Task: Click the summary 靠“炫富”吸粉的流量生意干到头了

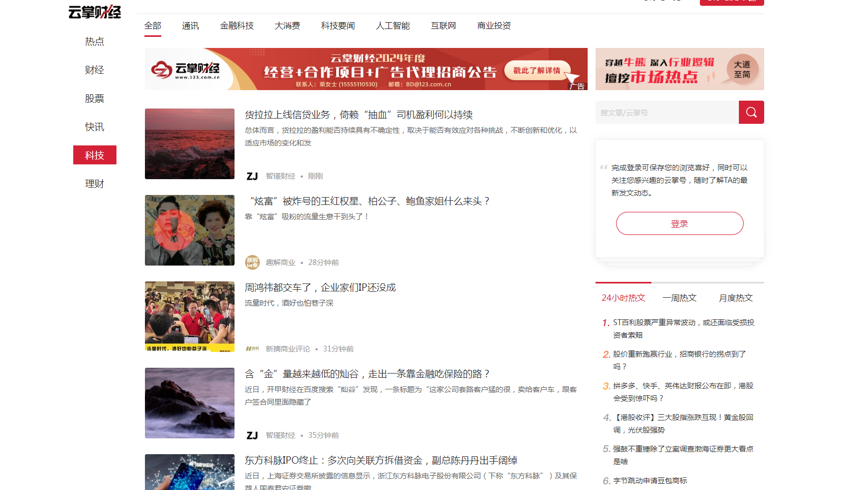Action: click(x=307, y=217)
